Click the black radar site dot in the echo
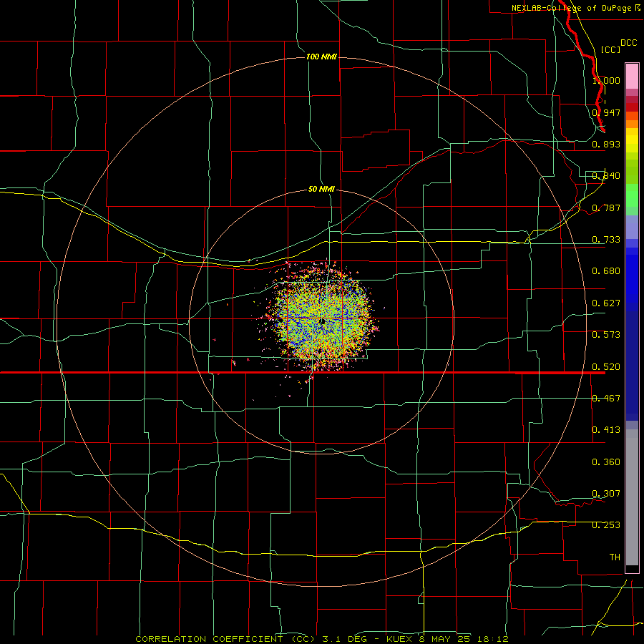Screen dimensions: 644x644 (x=323, y=321)
